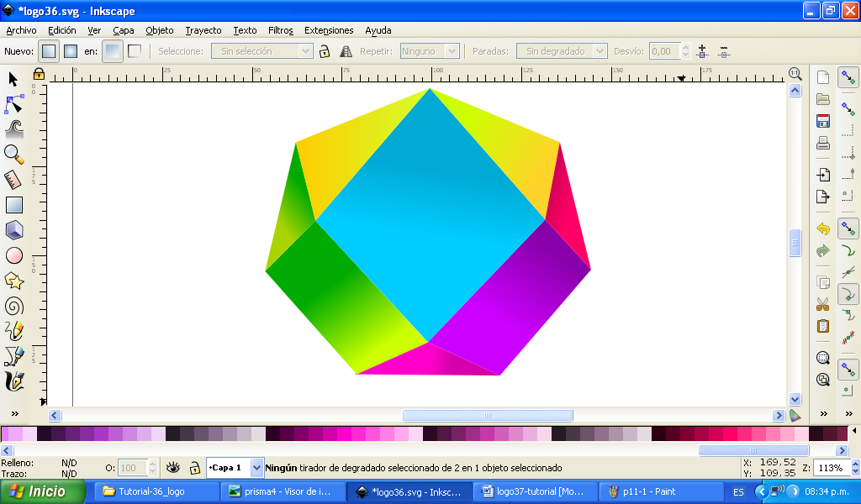The image size is (861, 504).
Task: Redo action green arrow
Action: [x=822, y=250]
